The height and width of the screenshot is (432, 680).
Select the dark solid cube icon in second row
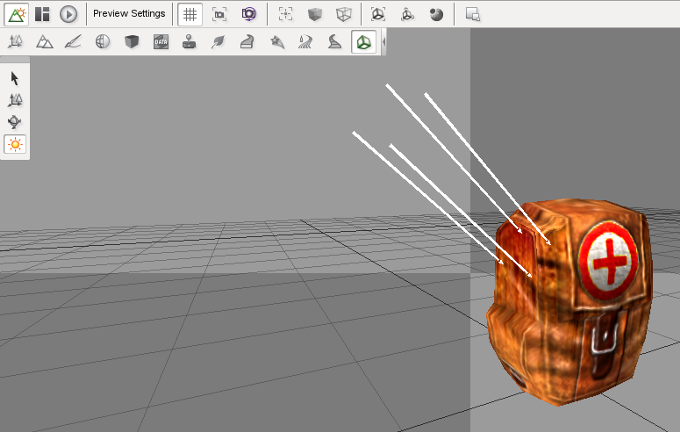pyautogui.click(x=131, y=42)
